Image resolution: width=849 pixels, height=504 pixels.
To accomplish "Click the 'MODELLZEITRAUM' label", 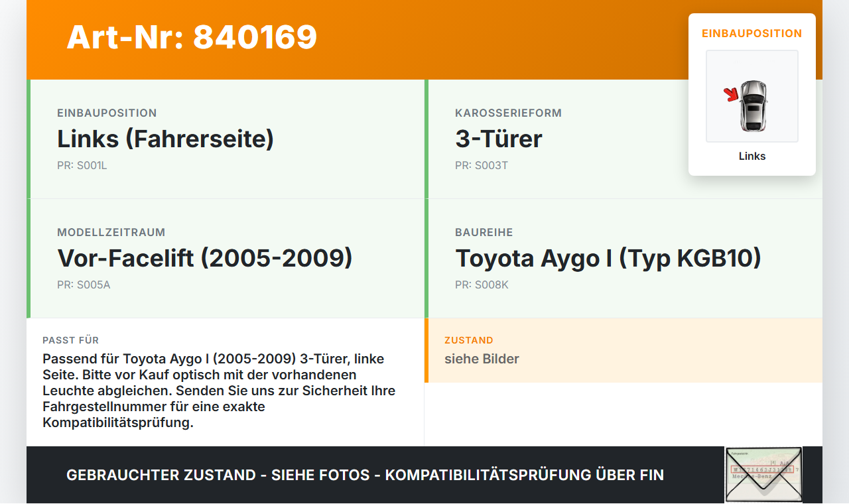I will 111,233.
